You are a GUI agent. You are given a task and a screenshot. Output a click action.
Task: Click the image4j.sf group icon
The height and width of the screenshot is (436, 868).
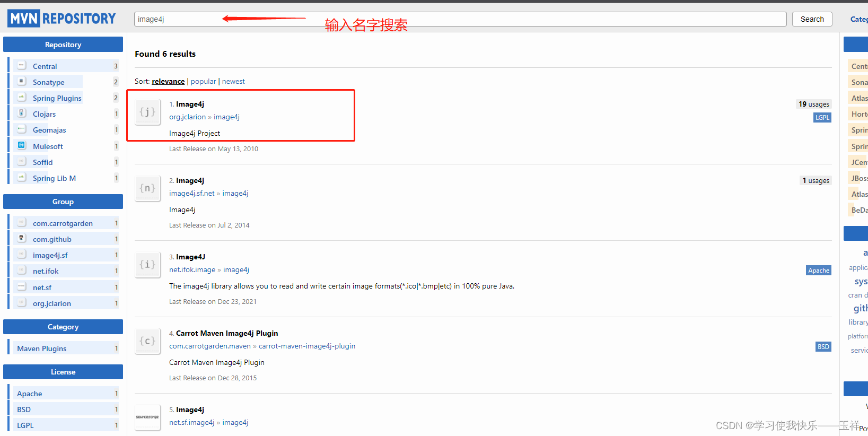pos(22,254)
